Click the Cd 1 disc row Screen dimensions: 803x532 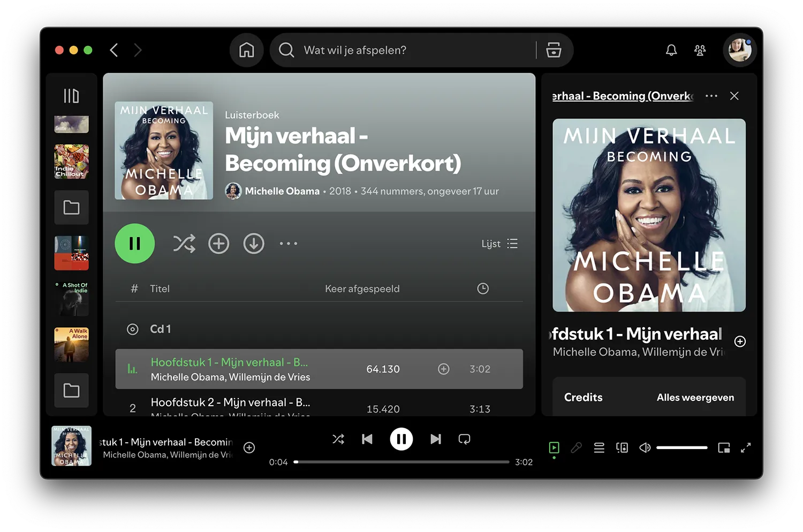pyautogui.click(x=319, y=329)
